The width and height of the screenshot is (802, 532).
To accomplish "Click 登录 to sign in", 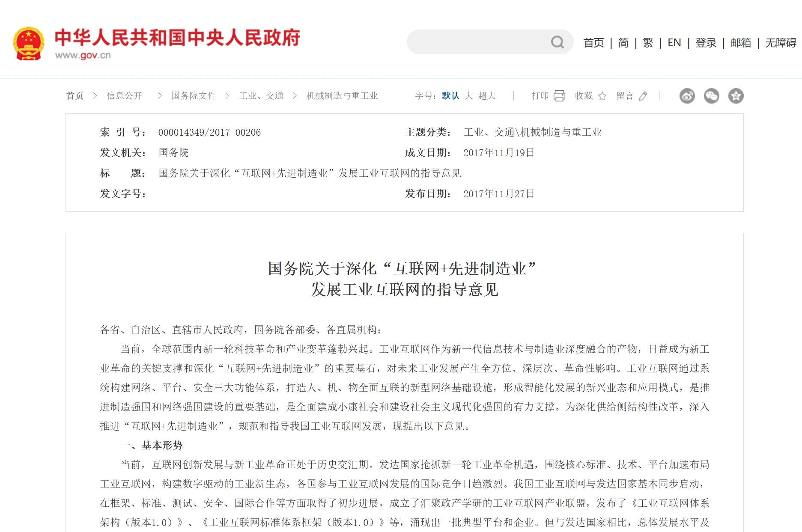I will pos(706,43).
